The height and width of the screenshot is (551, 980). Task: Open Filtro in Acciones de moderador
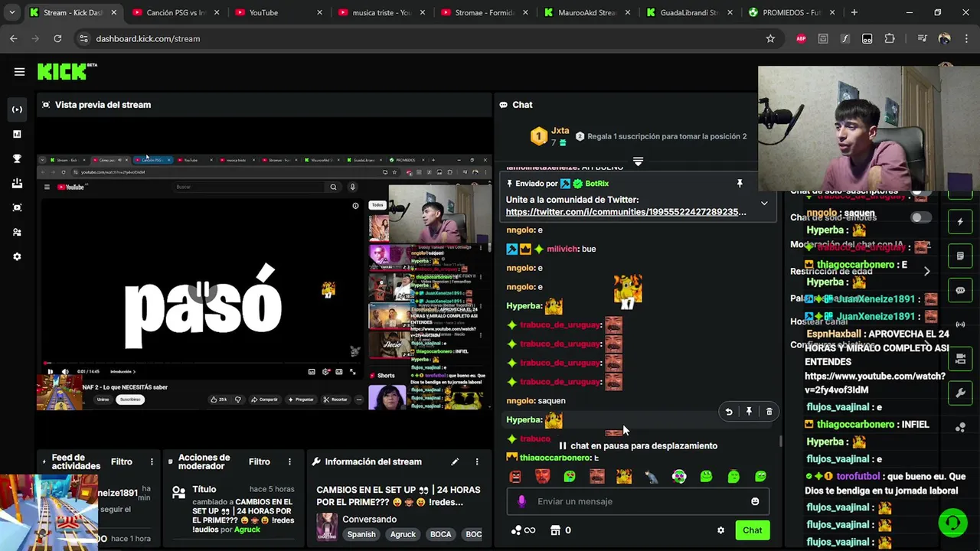260,461
